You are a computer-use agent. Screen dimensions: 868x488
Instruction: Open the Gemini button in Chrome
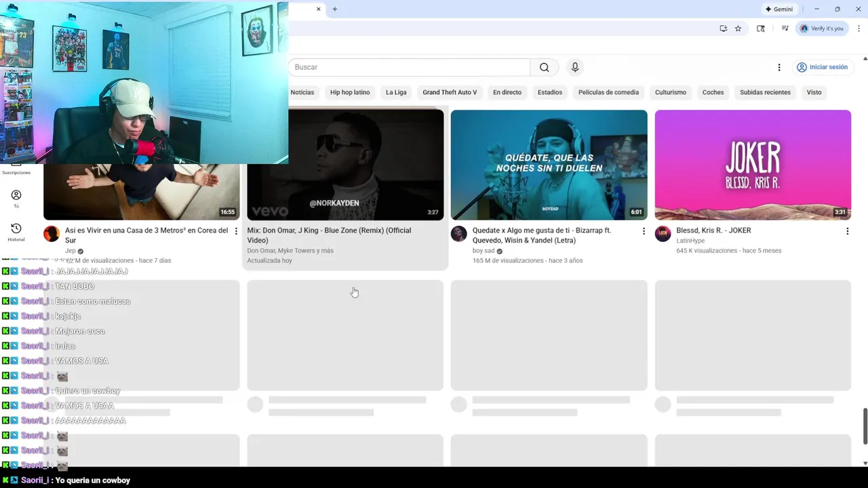click(x=778, y=9)
